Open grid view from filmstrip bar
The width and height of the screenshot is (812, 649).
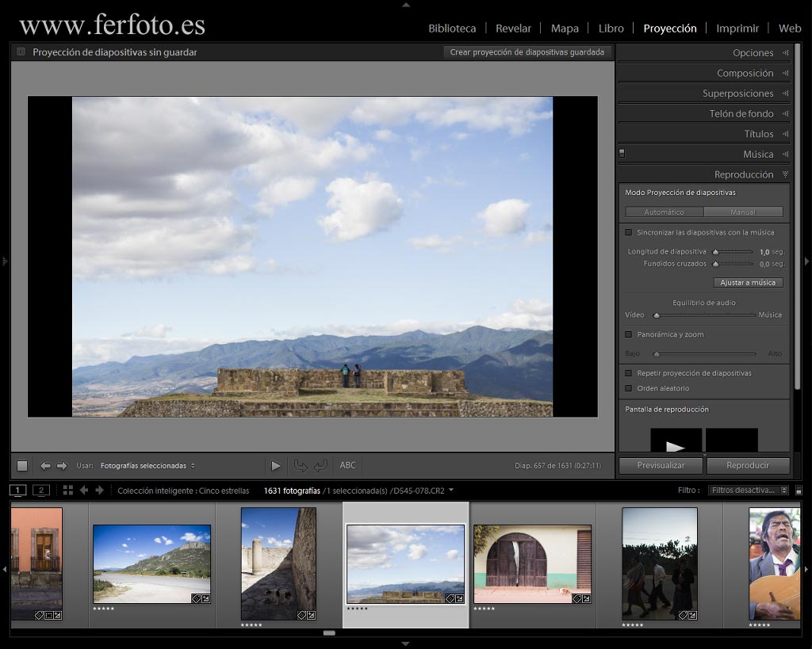click(x=68, y=490)
